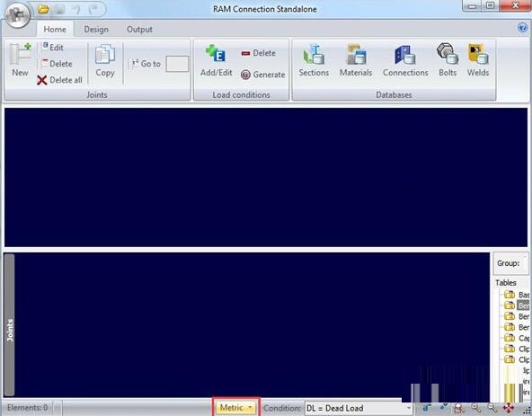Open the Bolts database
The height and width of the screenshot is (416, 532).
coord(448,61)
